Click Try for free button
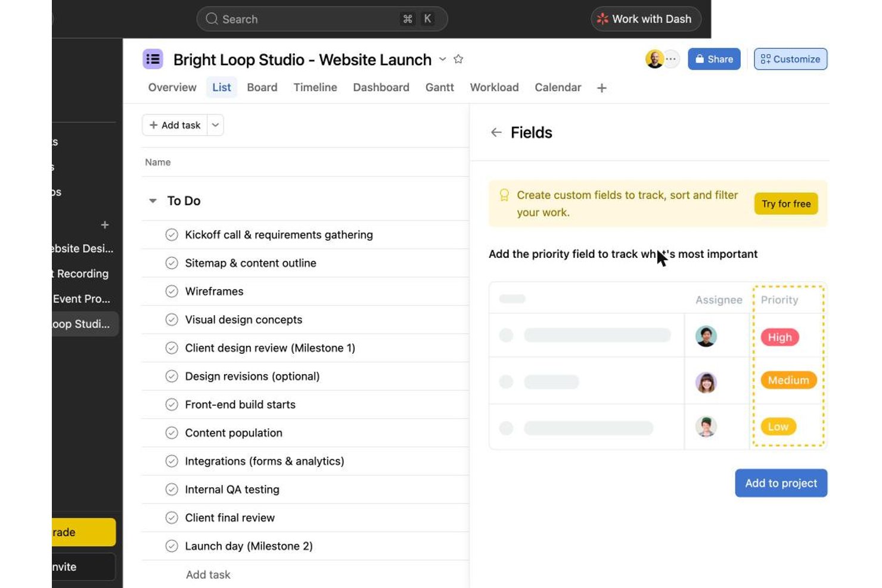This screenshot has height=588, width=882. click(x=786, y=204)
